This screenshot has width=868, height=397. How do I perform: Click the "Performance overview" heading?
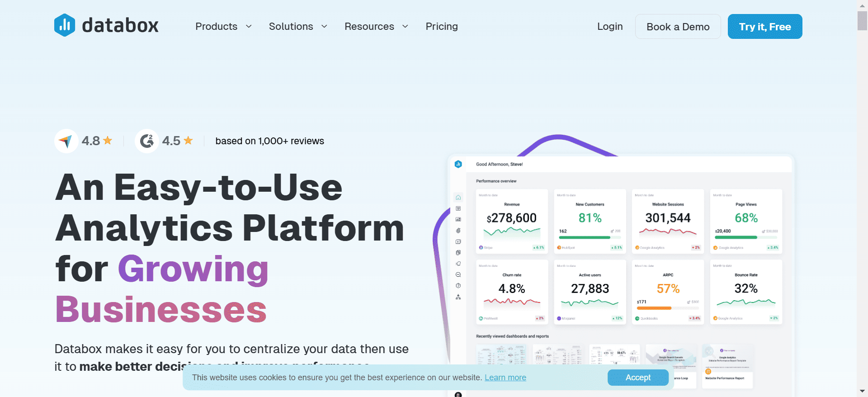(496, 181)
